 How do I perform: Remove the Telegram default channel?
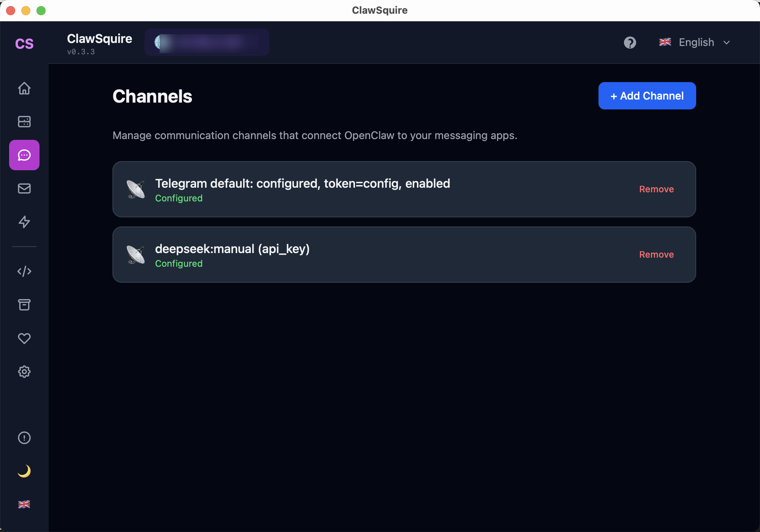(x=656, y=189)
